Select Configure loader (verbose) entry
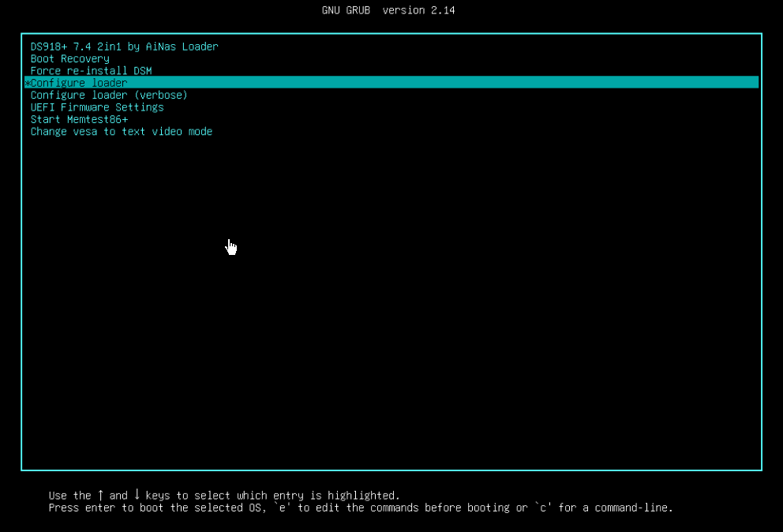Screen dimensions: 783x532 point(109,95)
